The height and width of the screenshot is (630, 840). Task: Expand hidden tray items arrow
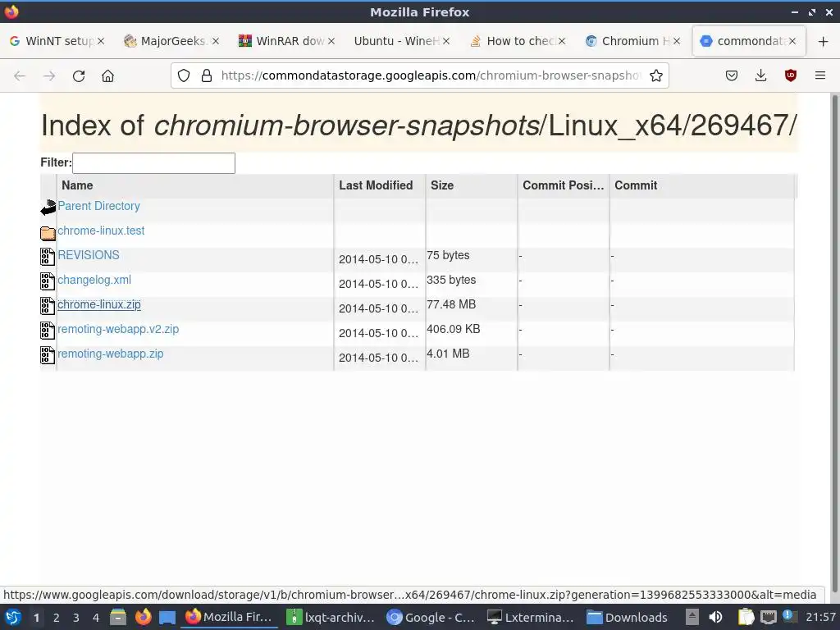(x=692, y=617)
